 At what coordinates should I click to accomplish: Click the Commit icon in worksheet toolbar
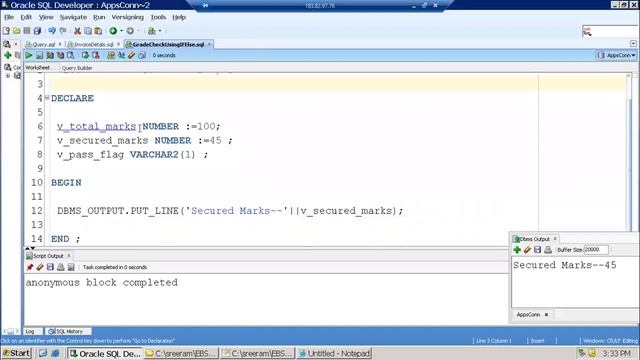coord(85,55)
